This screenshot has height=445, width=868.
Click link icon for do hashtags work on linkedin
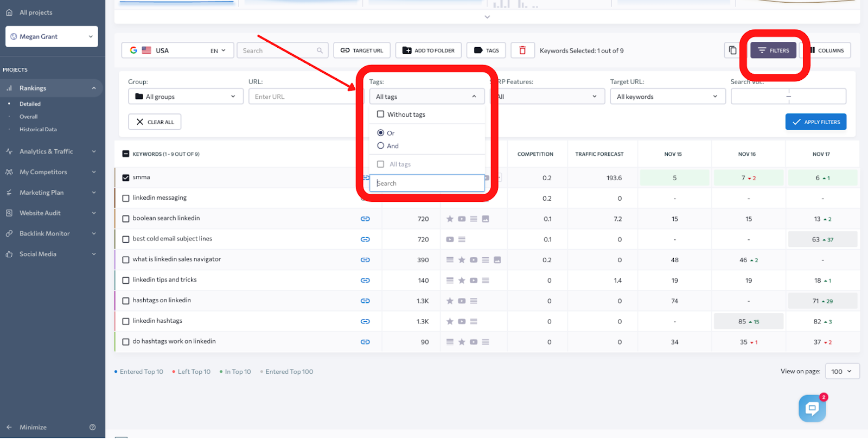pyautogui.click(x=365, y=342)
